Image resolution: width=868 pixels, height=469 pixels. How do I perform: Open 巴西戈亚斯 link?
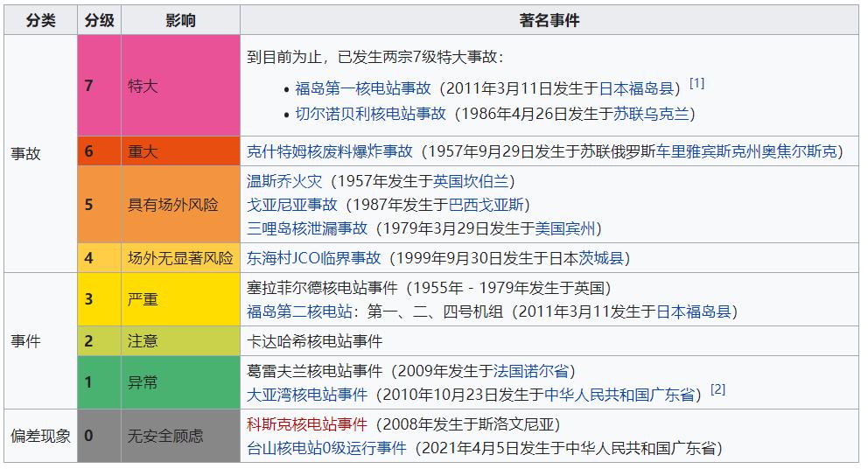486,205
